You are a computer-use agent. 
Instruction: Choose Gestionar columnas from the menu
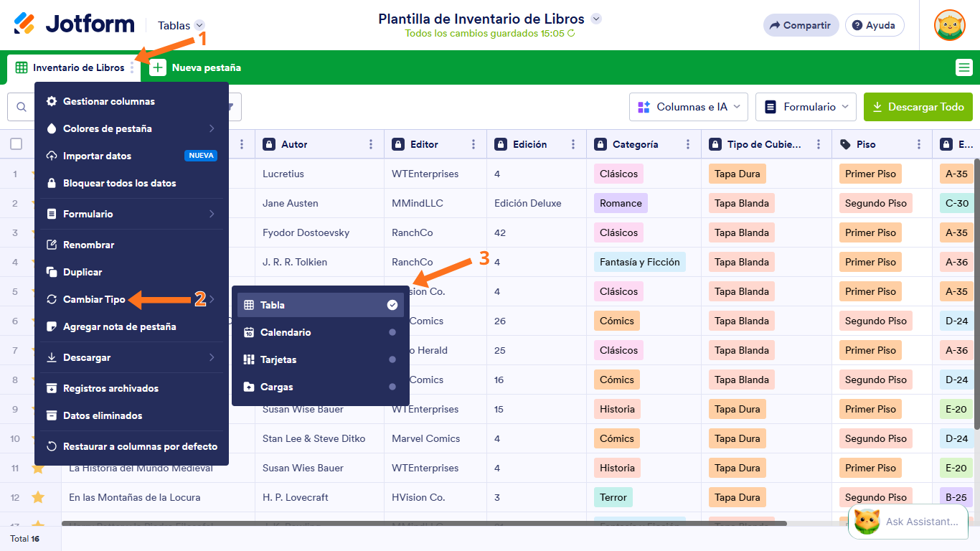tap(131, 101)
